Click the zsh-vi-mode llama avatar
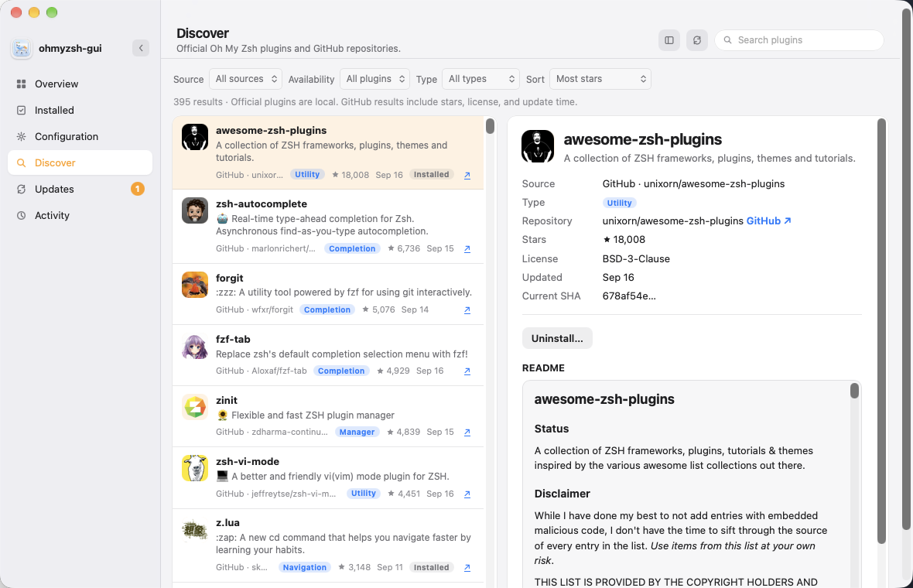The image size is (913, 588). [194, 468]
